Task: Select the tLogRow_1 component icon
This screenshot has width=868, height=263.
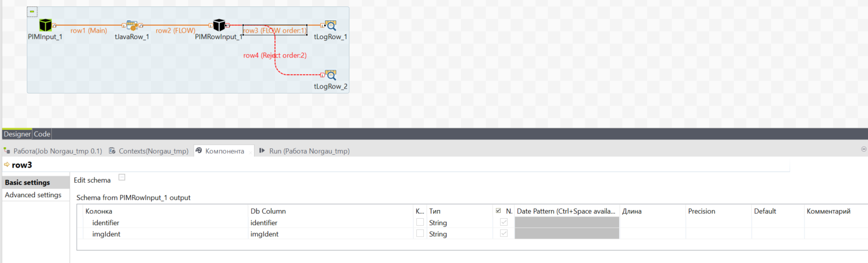Action: click(x=331, y=25)
